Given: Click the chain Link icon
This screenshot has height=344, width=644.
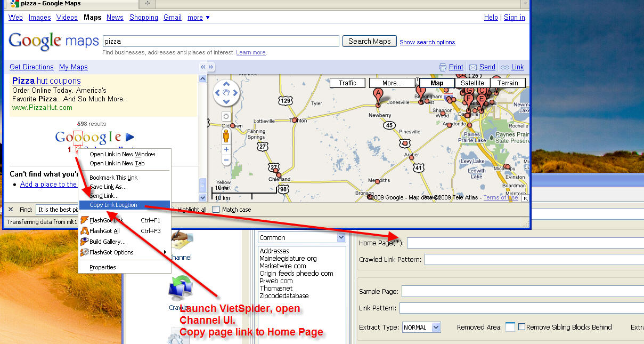Looking at the screenshot, I should [x=504, y=67].
